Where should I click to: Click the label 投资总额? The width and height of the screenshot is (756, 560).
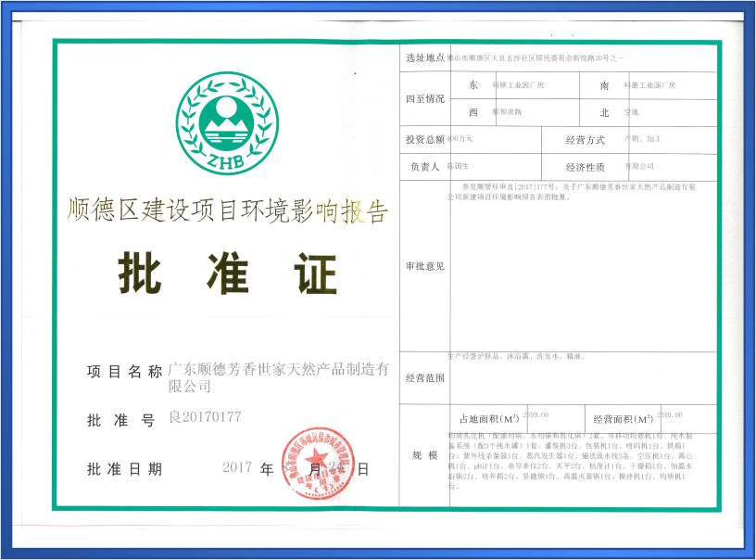tap(424, 139)
